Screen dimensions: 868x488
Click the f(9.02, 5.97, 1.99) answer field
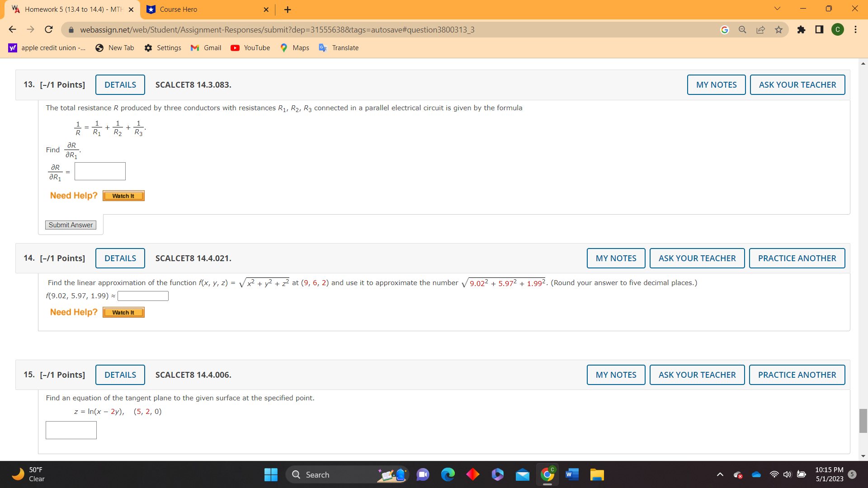pyautogui.click(x=143, y=296)
